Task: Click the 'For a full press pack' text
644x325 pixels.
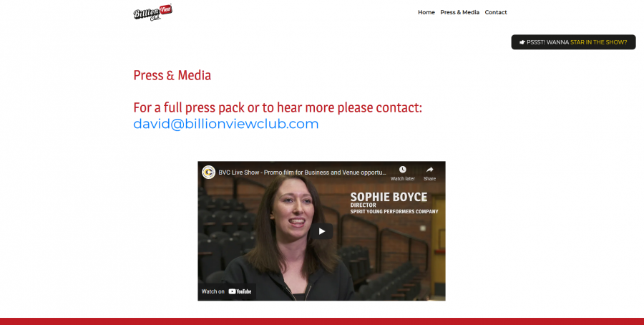Action: coord(278,107)
